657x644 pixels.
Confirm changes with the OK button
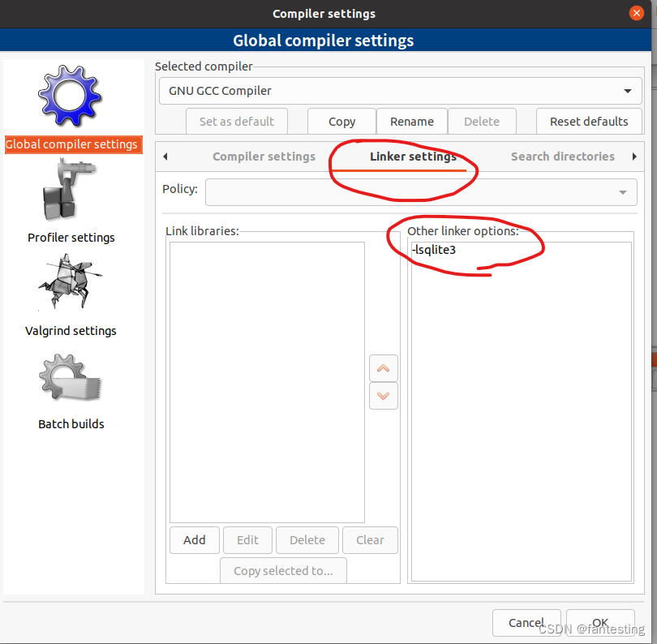pyautogui.click(x=600, y=622)
